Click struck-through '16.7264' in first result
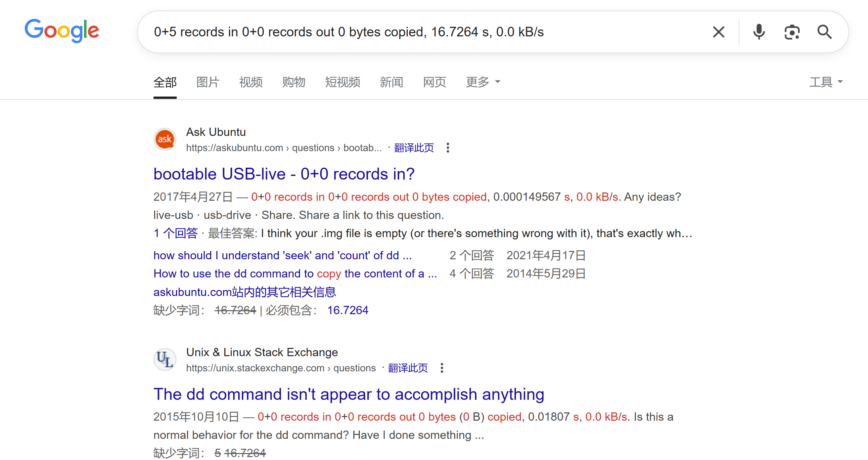868x460 pixels. pos(235,310)
